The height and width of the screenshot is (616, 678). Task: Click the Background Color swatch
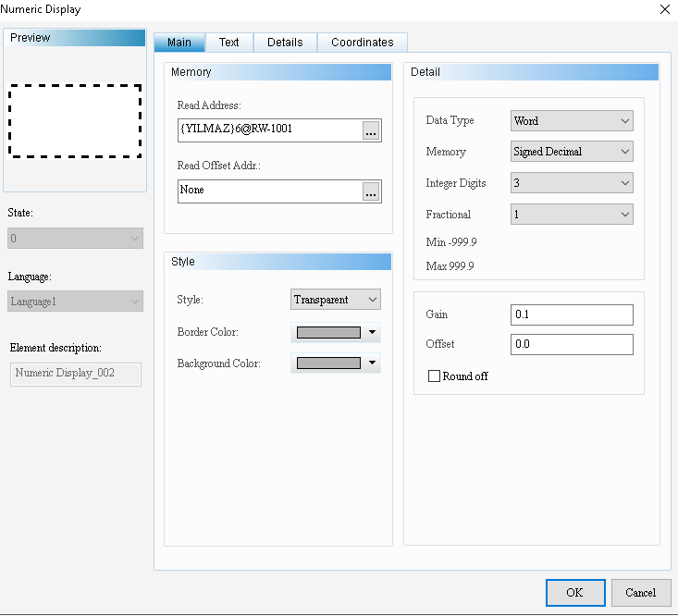(328, 363)
